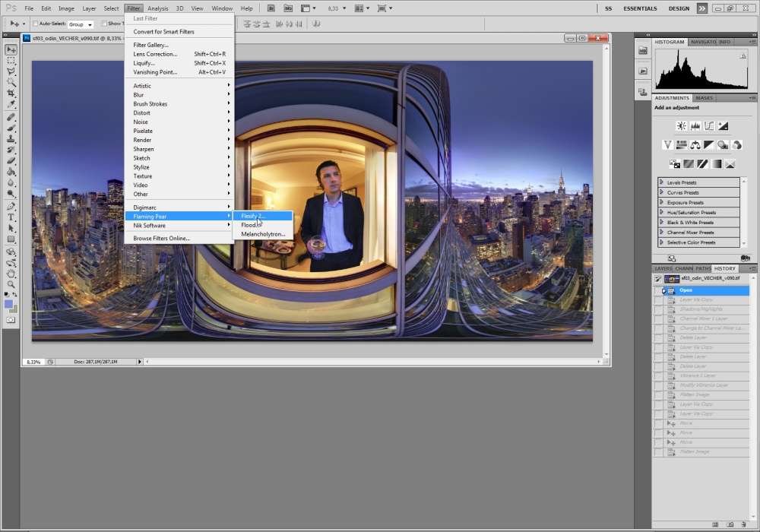
Task: Switch to the Design workspace
Action: click(x=679, y=8)
